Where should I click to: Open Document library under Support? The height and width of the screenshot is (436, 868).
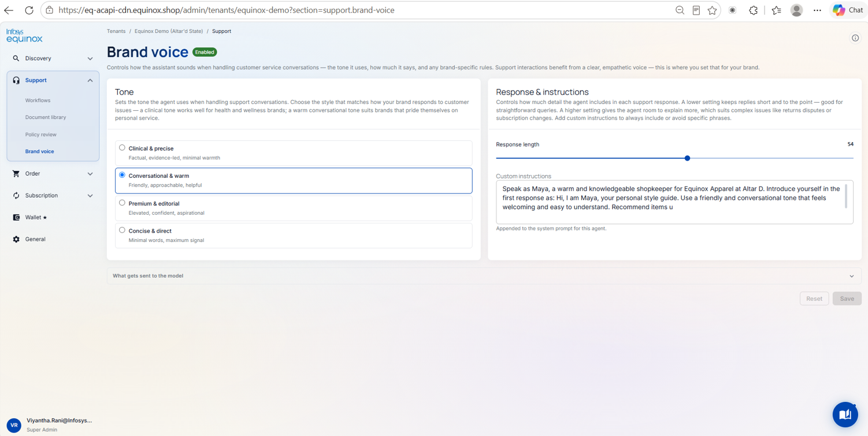point(46,117)
